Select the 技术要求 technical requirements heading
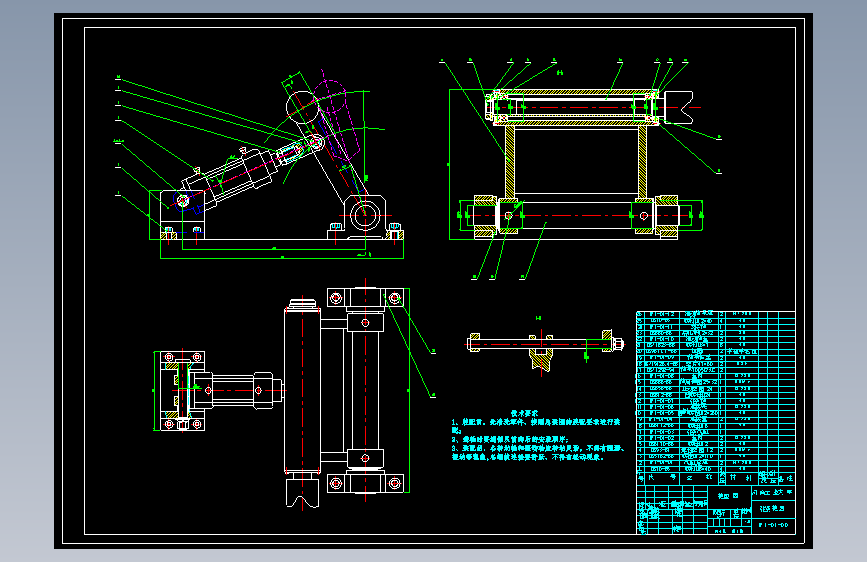This screenshot has width=867, height=562. 524,413
